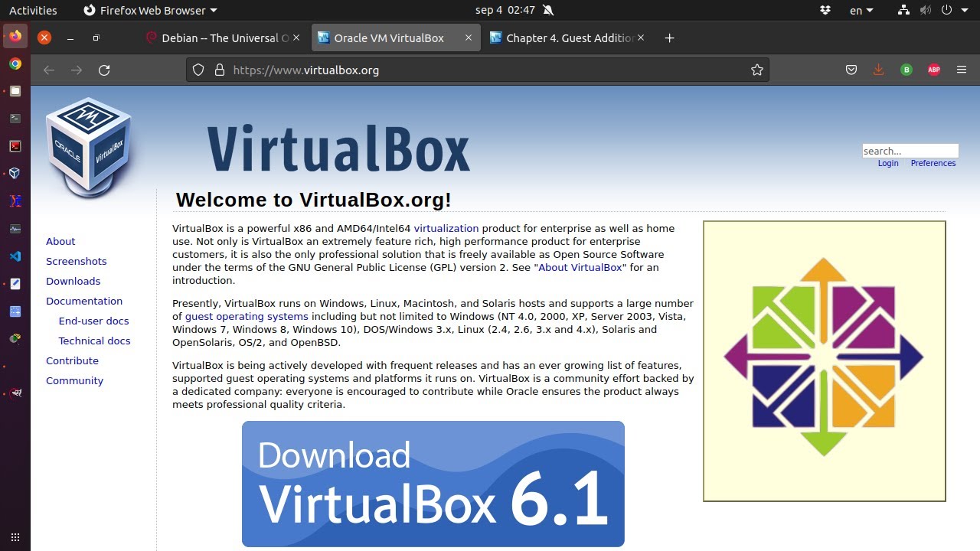Click the Contribute sidebar link
Image resolution: width=980 pixels, height=551 pixels.
73,360
